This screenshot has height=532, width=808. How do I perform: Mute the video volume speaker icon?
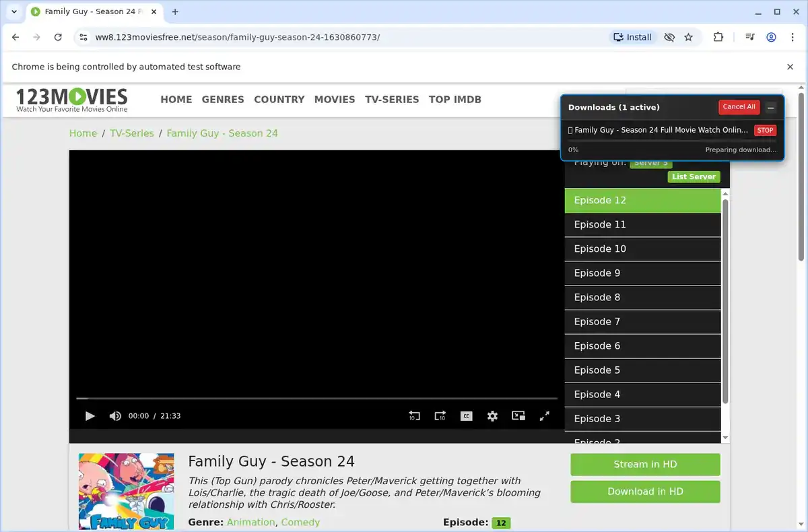pos(115,416)
